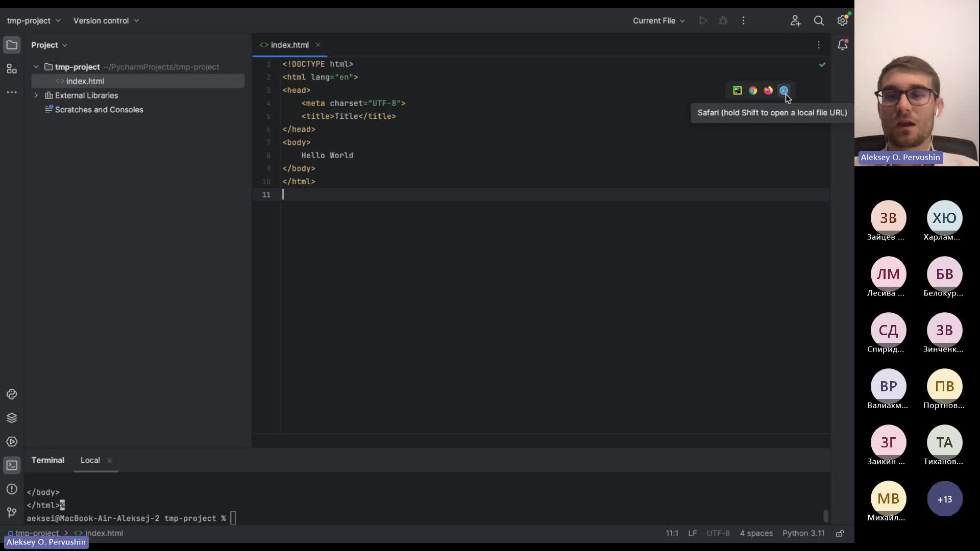The image size is (980, 551).
Task: Change line separator LF in status bar
Action: [x=693, y=533]
